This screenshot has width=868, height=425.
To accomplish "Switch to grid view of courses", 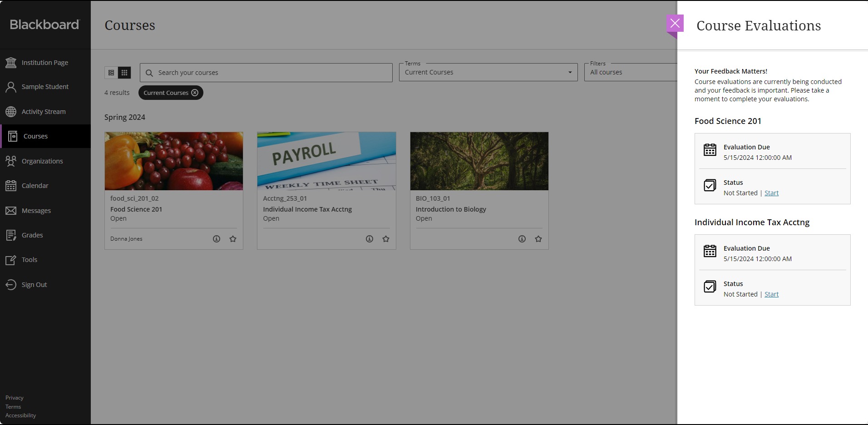I will 124,73.
